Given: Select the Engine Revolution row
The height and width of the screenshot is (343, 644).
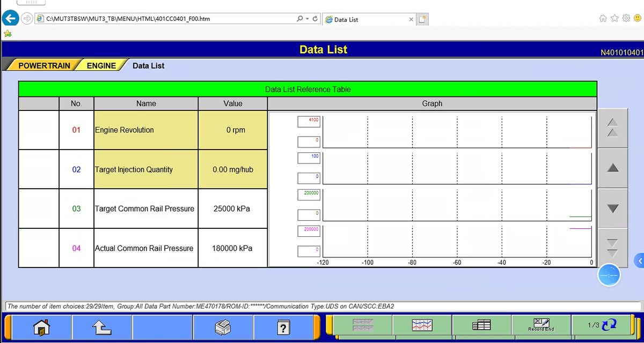Looking at the screenshot, I should [146, 130].
